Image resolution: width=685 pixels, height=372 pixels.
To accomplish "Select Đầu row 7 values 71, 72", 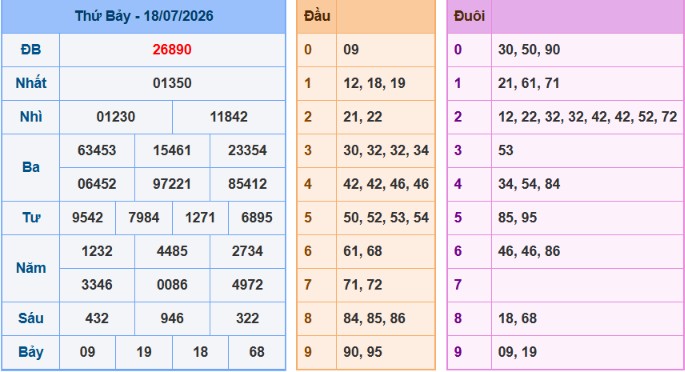I will [x=363, y=285].
